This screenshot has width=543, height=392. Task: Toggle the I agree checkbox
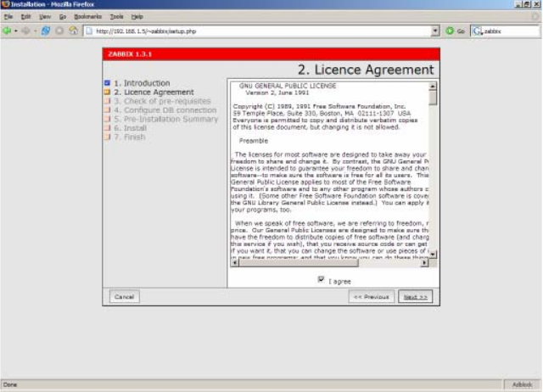(x=321, y=279)
